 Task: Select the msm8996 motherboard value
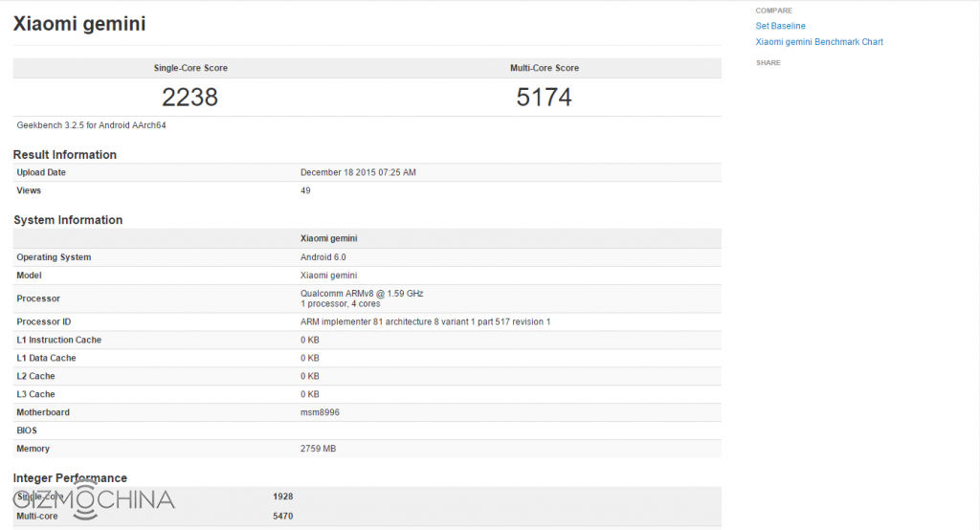[x=320, y=412]
